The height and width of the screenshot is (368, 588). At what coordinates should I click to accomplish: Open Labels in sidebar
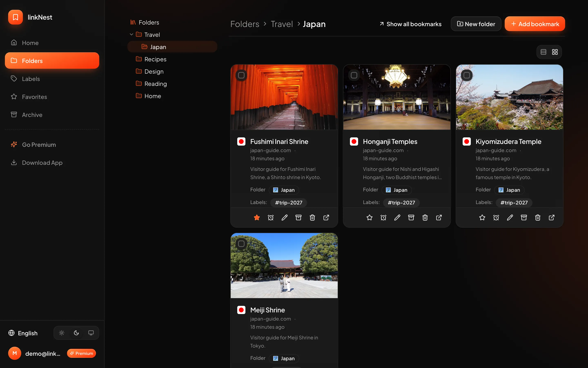[x=52, y=79]
